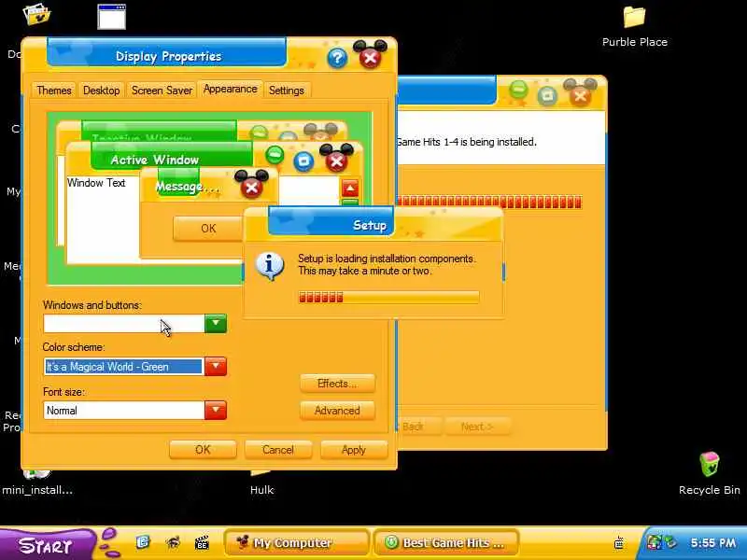Click Cancel in Display Properties
This screenshot has width=747, height=560.
(278, 450)
